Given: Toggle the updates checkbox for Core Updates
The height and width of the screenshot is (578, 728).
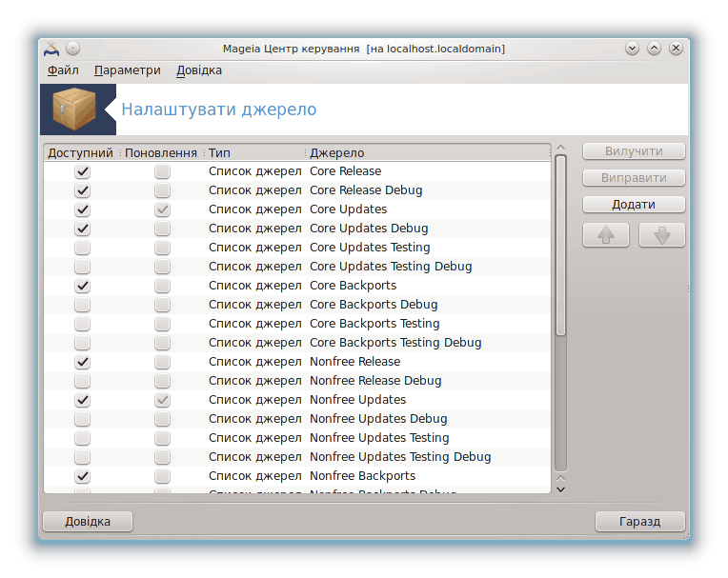Looking at the screenshot, I should 163,209.
